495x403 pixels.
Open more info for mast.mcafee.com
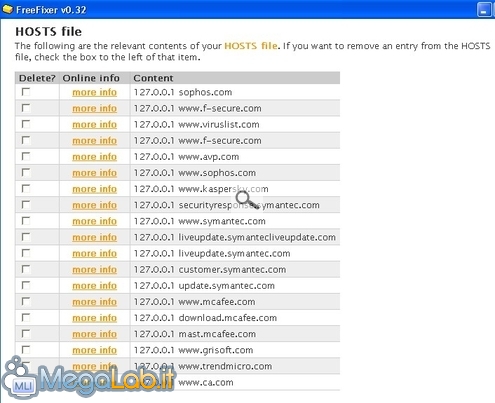pyautogui.click(x=94, y=334)
